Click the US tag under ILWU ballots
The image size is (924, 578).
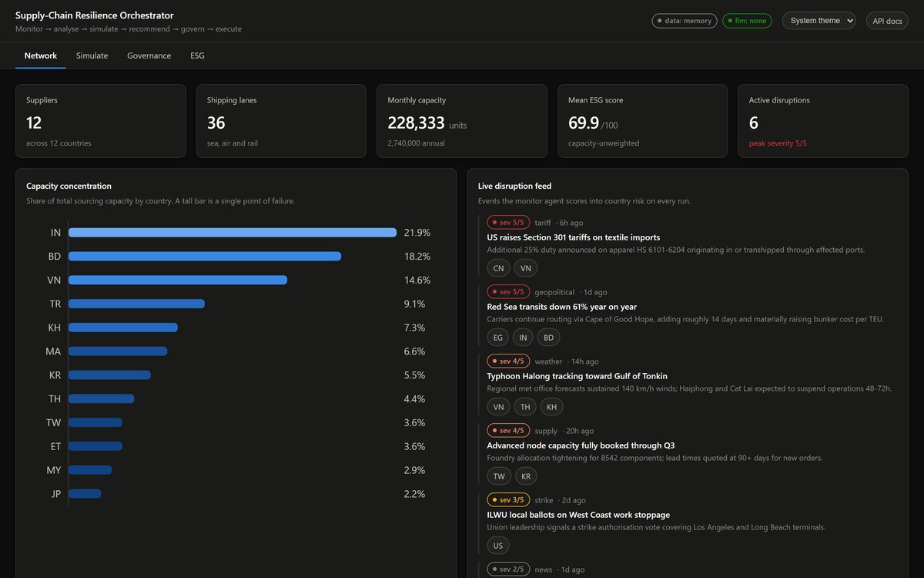[x=498, y=546]
